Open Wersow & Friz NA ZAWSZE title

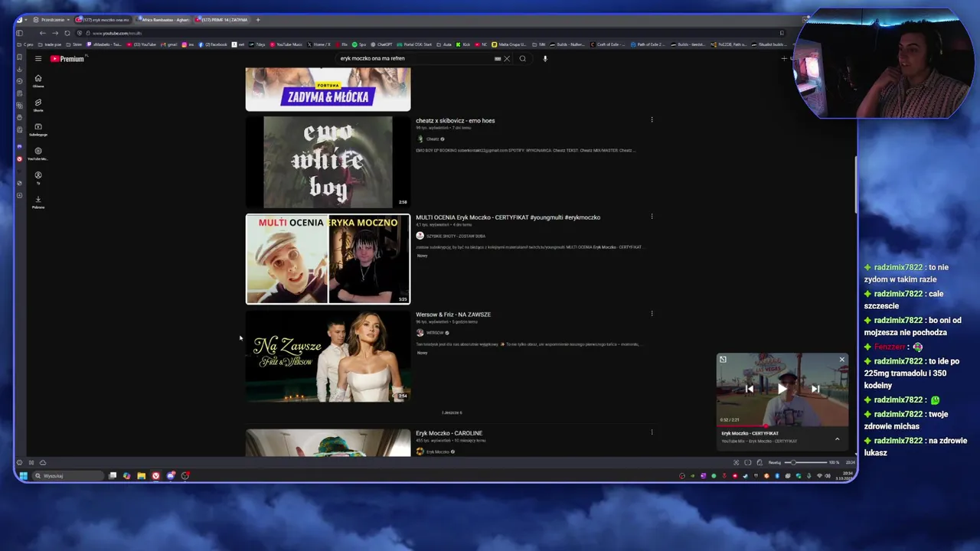coord(453,315)
